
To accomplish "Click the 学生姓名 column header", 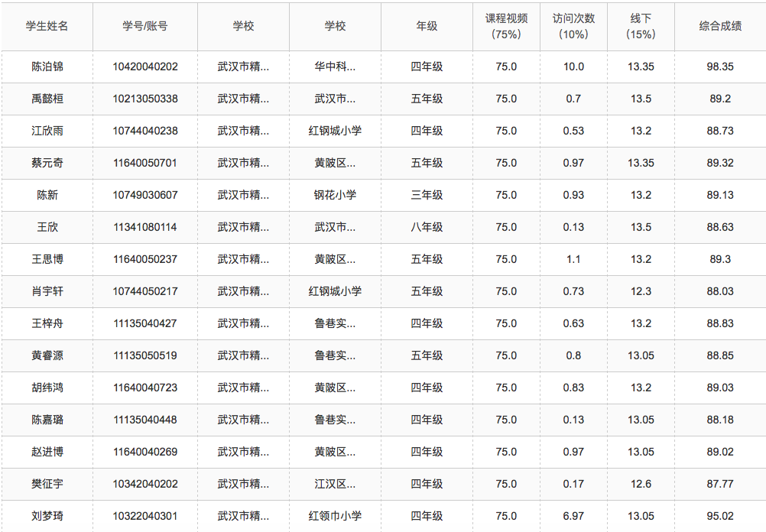I will pyautogui.click(x=47, y=27).
